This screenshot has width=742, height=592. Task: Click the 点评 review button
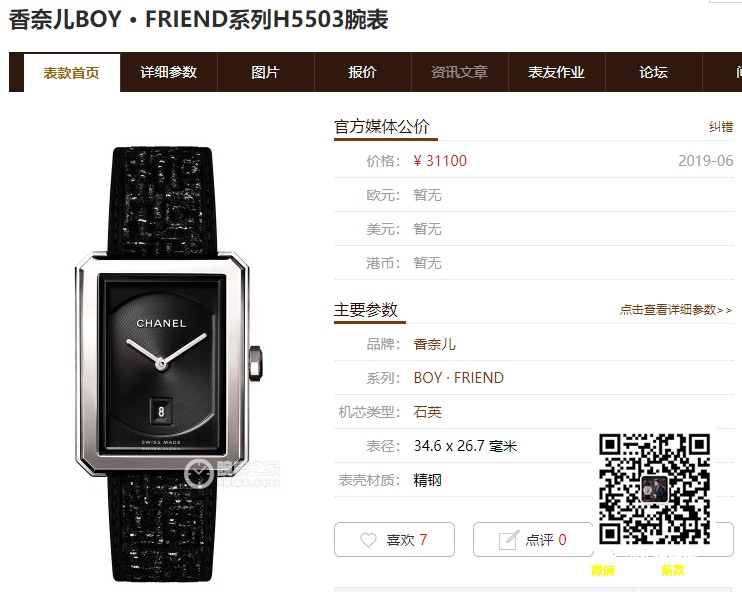[x=533, y=539]
